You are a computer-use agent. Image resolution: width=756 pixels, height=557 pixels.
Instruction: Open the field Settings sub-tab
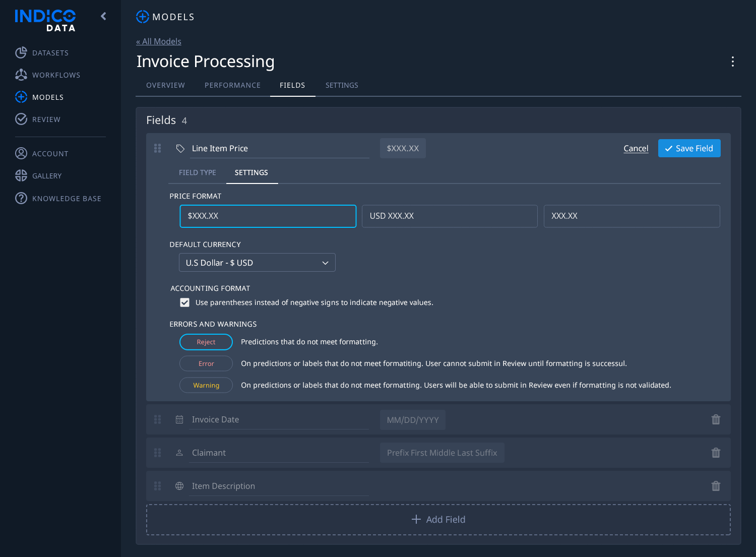click(x=251, y=172)
